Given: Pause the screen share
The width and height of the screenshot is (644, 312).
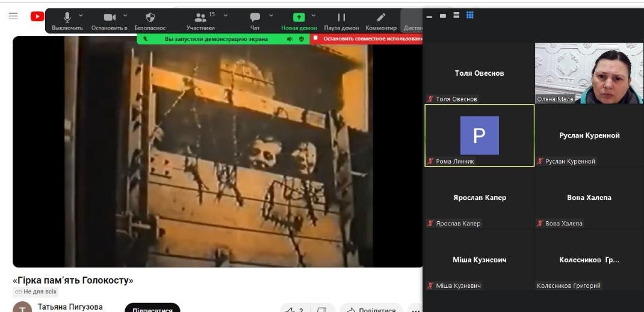Looking at the screenshot, I should point(341,17).
